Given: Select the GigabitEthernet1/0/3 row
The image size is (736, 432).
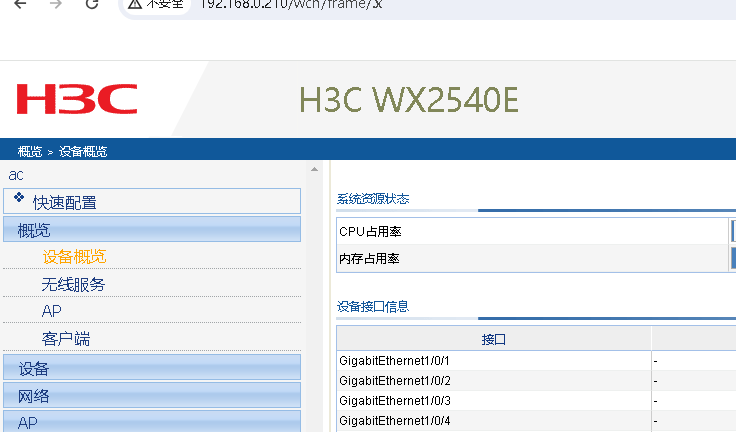Looking at the screenshot, I should [395, 401].
